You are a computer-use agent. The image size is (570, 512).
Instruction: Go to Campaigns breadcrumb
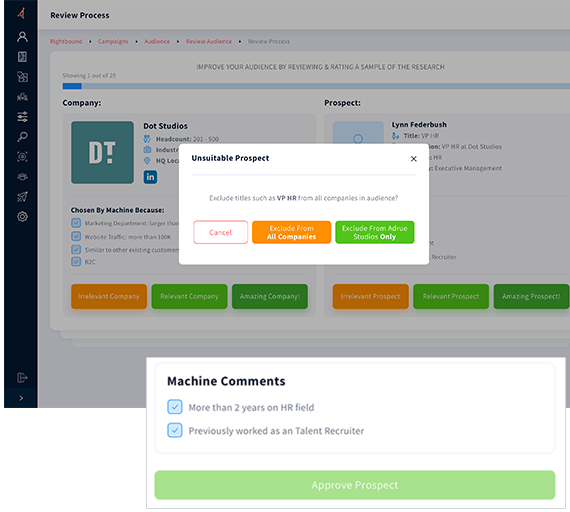point(113,41)
